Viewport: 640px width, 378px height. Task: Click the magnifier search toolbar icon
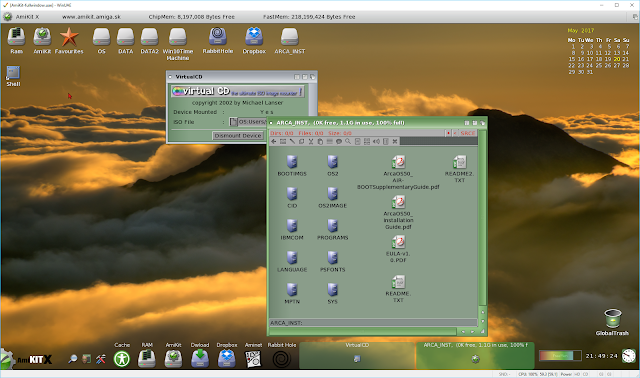coord(348,141)
